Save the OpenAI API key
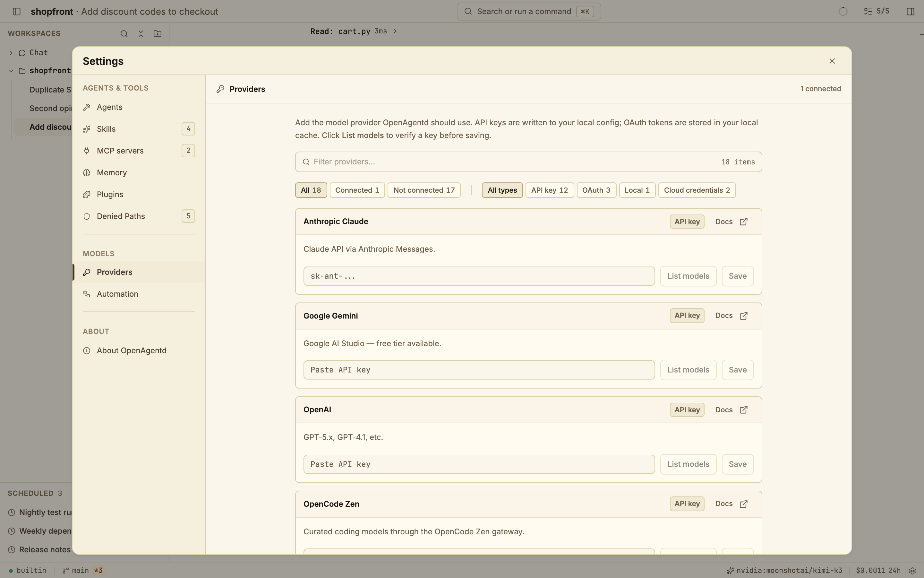924x578 pixels. [737, 464]
